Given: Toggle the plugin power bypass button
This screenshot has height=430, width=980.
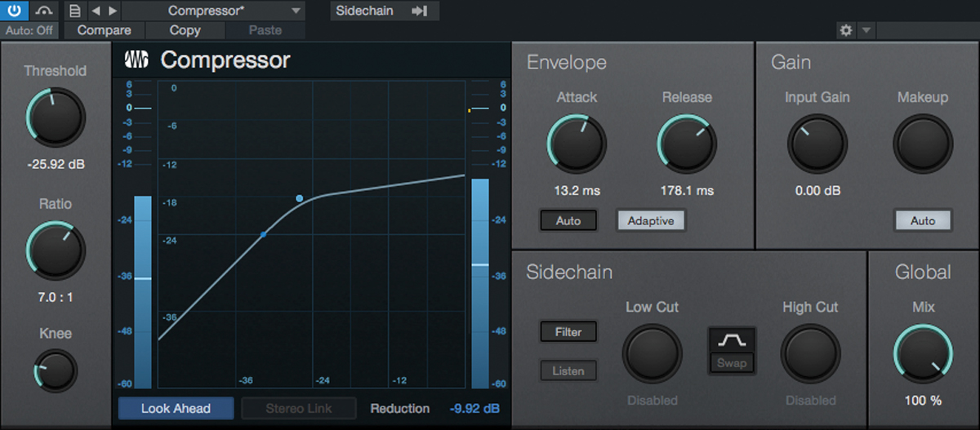Looking at the screenshot, I should click(x=15, y=11).
